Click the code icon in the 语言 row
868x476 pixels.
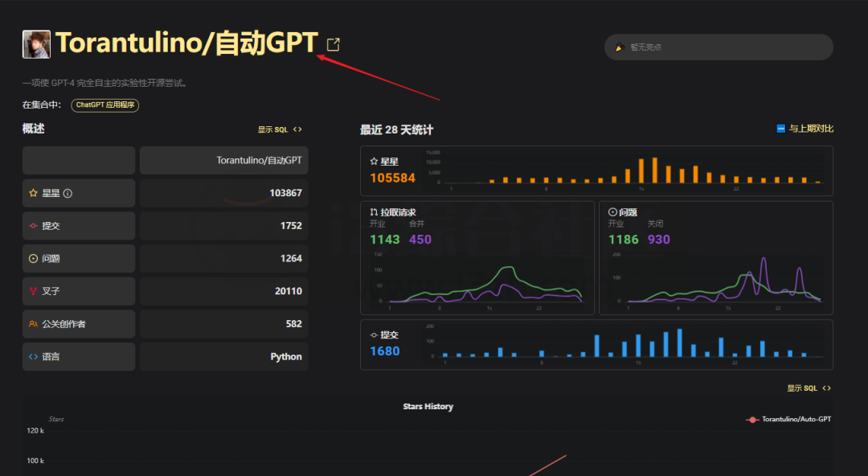pos(33,356)
